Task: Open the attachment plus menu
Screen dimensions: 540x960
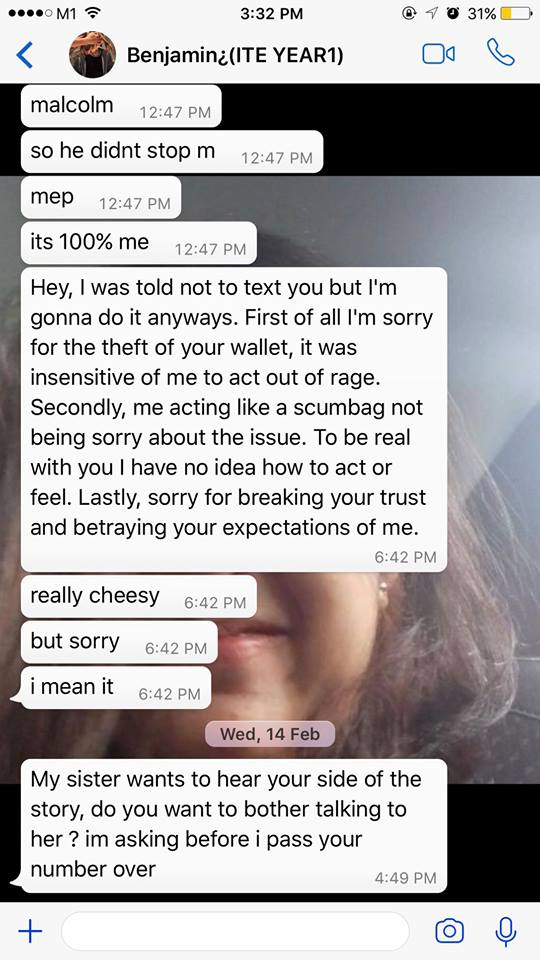Action: 30,931
